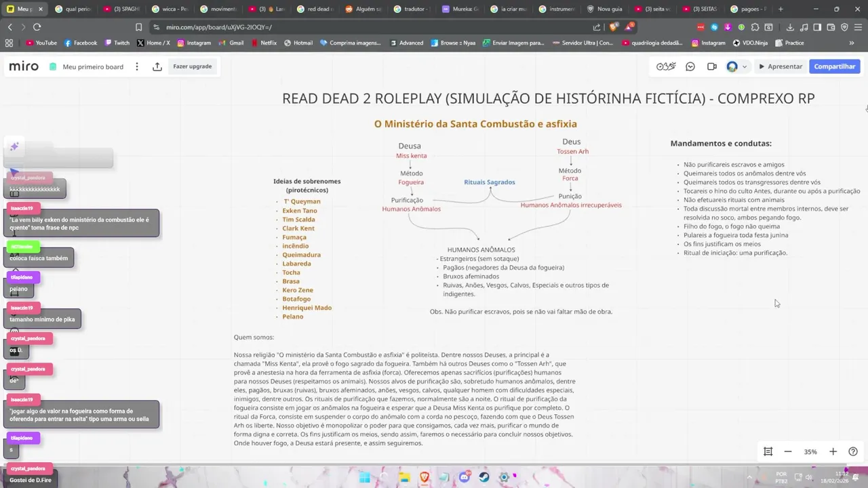Open the browser main hamburger menu
The width and height of the screenshot is (868, 488).
pyautogui.click(x=858, y=27)
